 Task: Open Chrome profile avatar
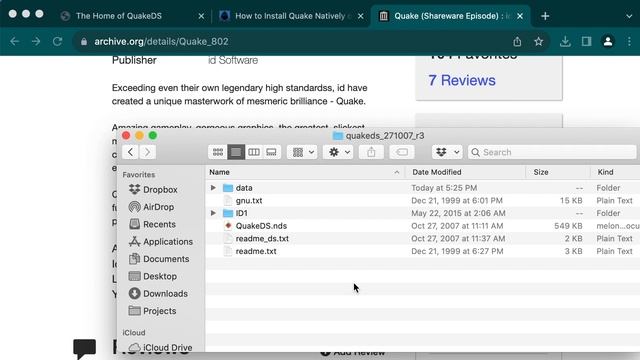tap(608, 41)
